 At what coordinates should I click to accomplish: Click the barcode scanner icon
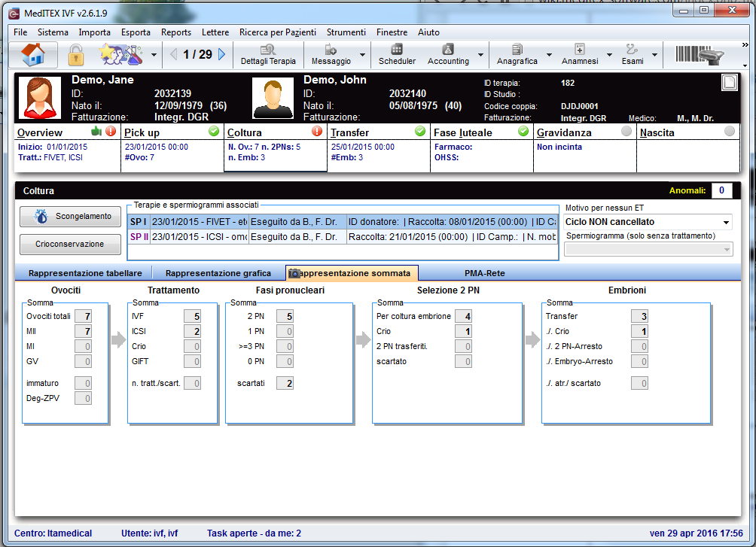[x=699, y=54]
